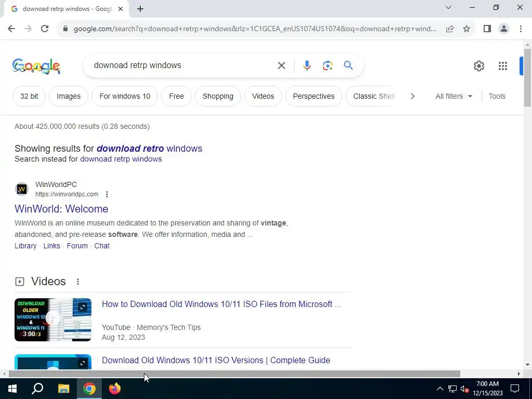Reload the page with the refresh icon
Screen dimensions: 532x399
[x=45, y=29]
